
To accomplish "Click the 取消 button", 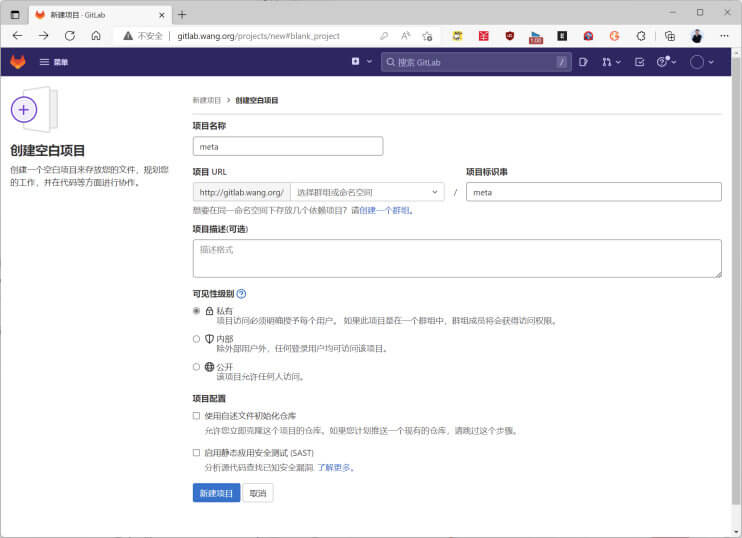I will tap(258, 493).
